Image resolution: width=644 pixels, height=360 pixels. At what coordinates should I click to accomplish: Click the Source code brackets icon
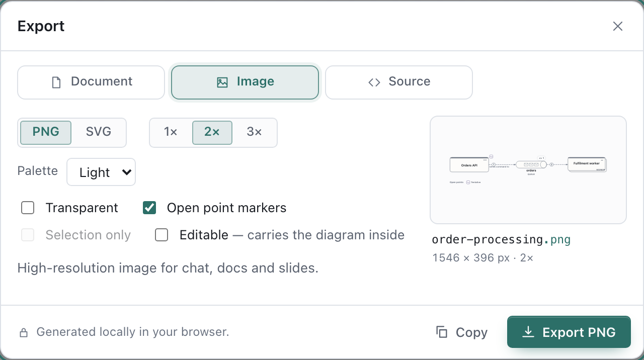pos(374,82)
